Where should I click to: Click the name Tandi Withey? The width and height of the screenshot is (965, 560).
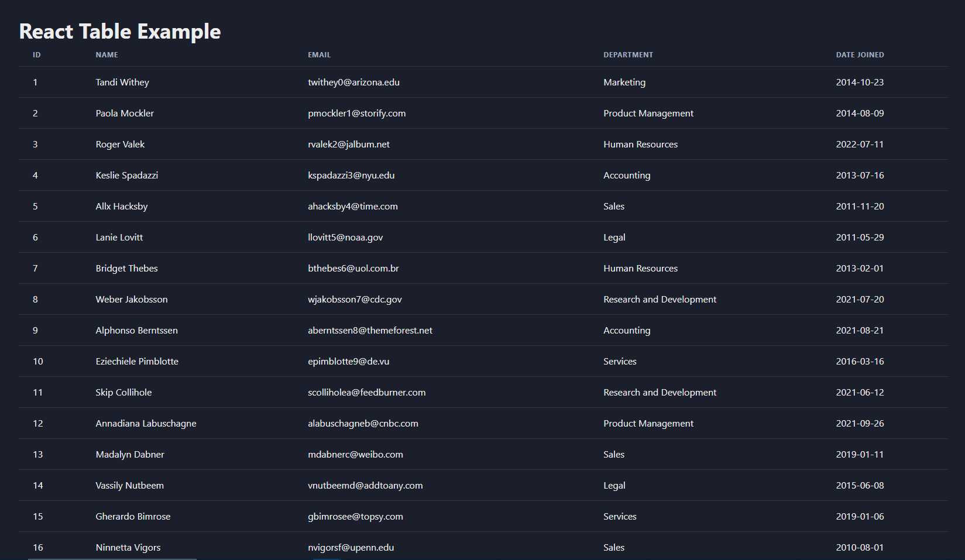point(122,83)
